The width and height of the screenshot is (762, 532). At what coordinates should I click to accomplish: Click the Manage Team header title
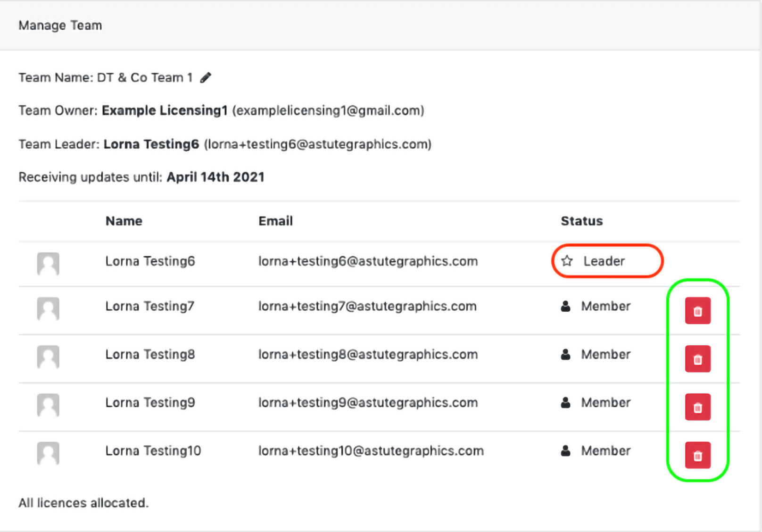pyautogui.click(x=60, y=25)
